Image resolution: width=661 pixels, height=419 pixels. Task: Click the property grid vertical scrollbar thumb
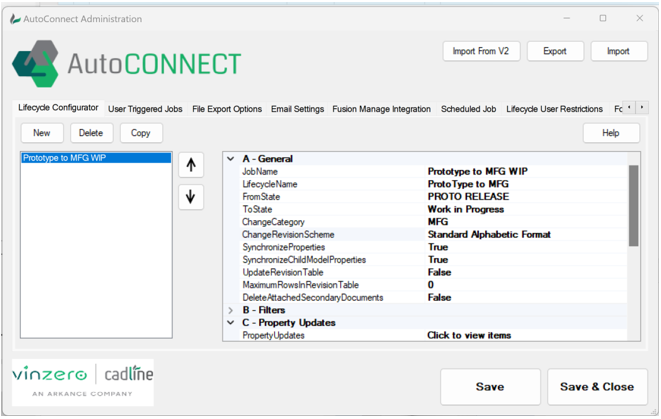pyautogui.click(x=633, y=206)
